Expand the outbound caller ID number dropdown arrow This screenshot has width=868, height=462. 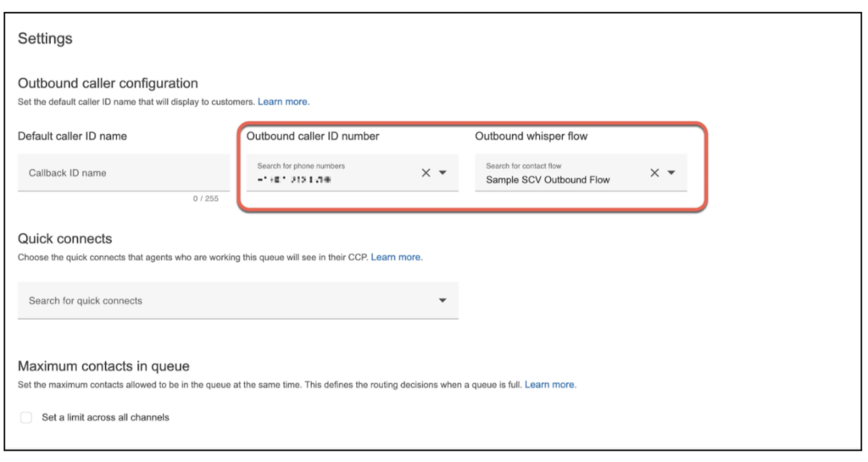click(443, 173)
